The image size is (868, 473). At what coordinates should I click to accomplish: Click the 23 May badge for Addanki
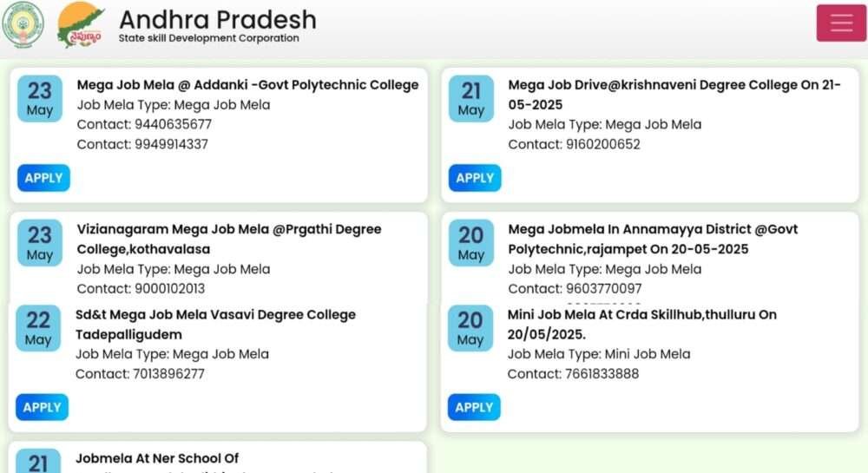(40, 98)
